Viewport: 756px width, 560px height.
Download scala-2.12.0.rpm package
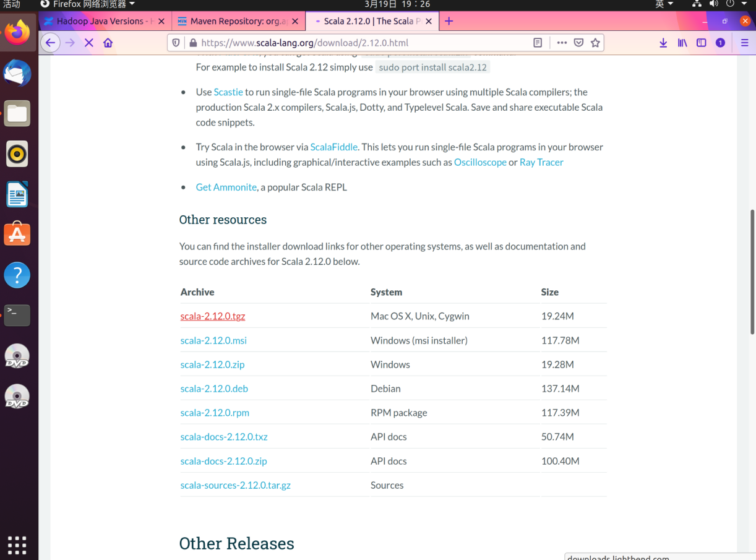(215, 413)
